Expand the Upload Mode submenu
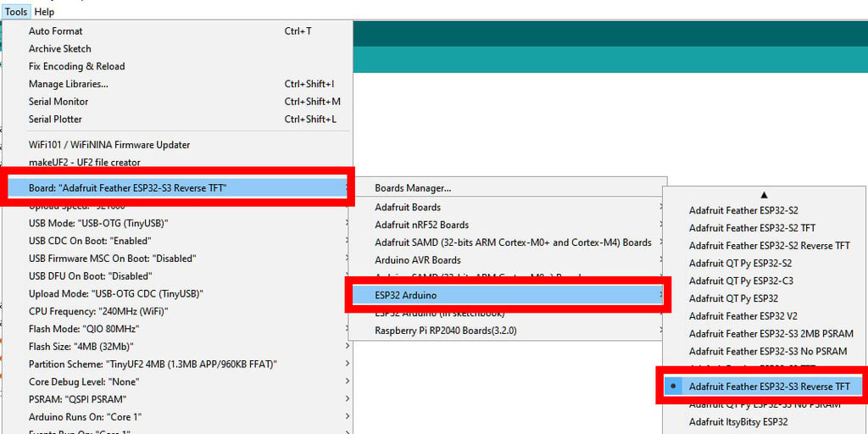 177,293
